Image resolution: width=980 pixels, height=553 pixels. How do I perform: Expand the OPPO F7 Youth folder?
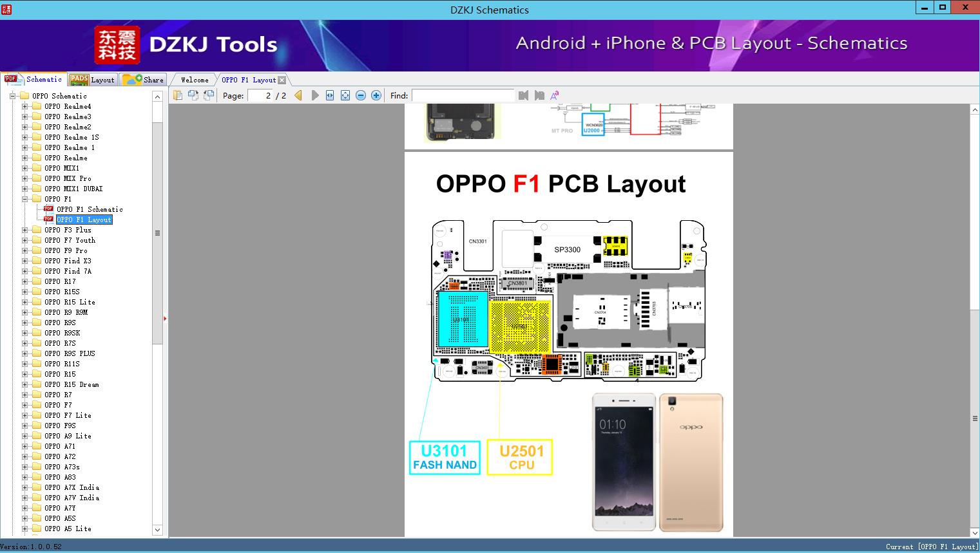click(24, 240)
